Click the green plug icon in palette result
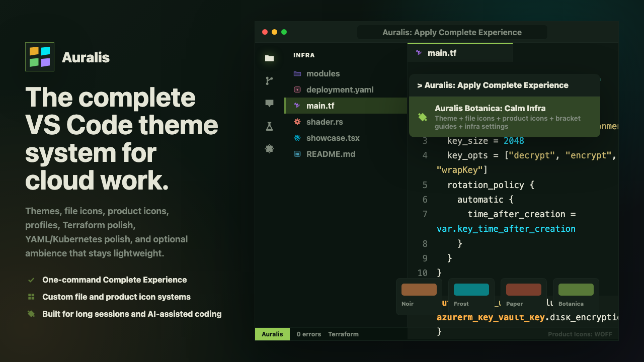The height and width of the screenshot is (362, 644). [423, 117]
